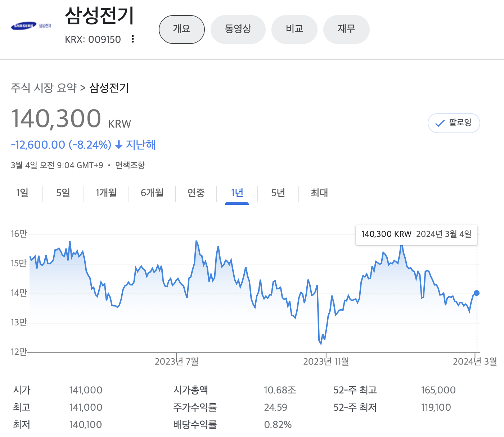
Task: Click the KRX: 009150 ticker text
Action: coord(93,39)
